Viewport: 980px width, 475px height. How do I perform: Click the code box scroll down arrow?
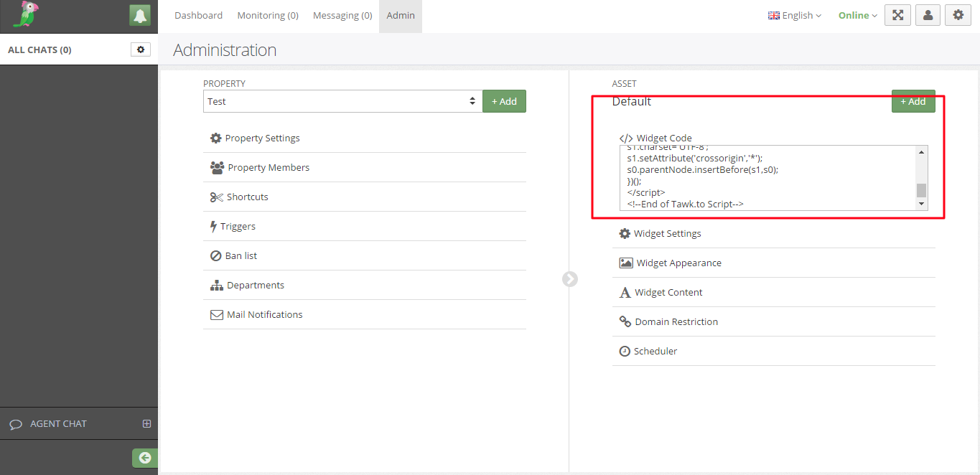[922, 204]
